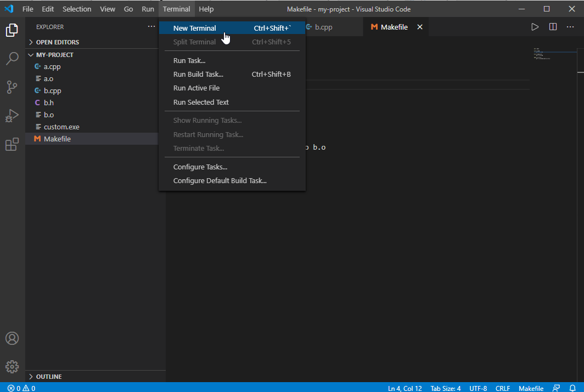Viewport: 584px width, 392px height.
Task: Expand the Outline section
Action: click(x=48, y=377)
